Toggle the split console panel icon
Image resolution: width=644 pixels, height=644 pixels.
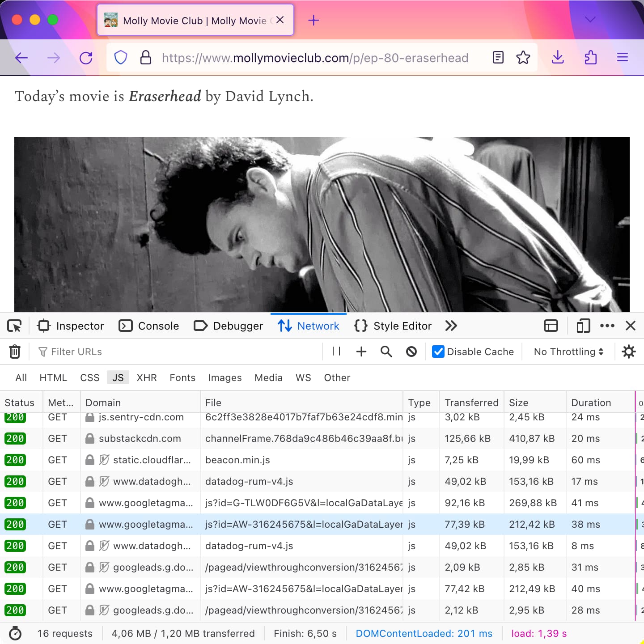pos(551,326)
